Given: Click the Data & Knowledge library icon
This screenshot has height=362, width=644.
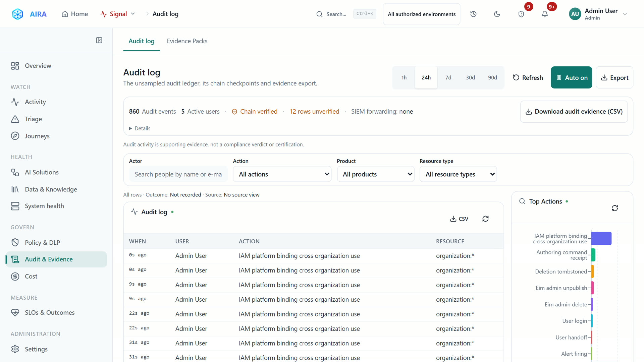Looking at the screenshot, I should click(x=15, y=189).
